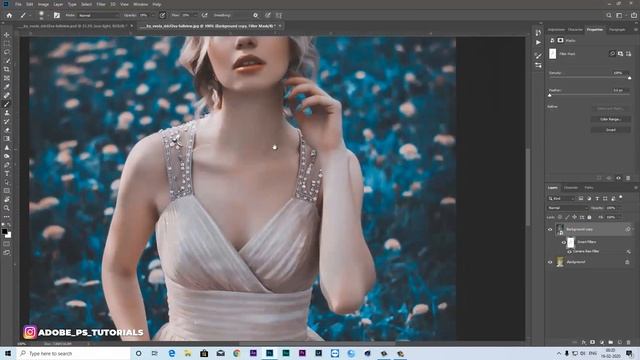
Task: Click the foreground color swatch
Action: pos(4,231)
